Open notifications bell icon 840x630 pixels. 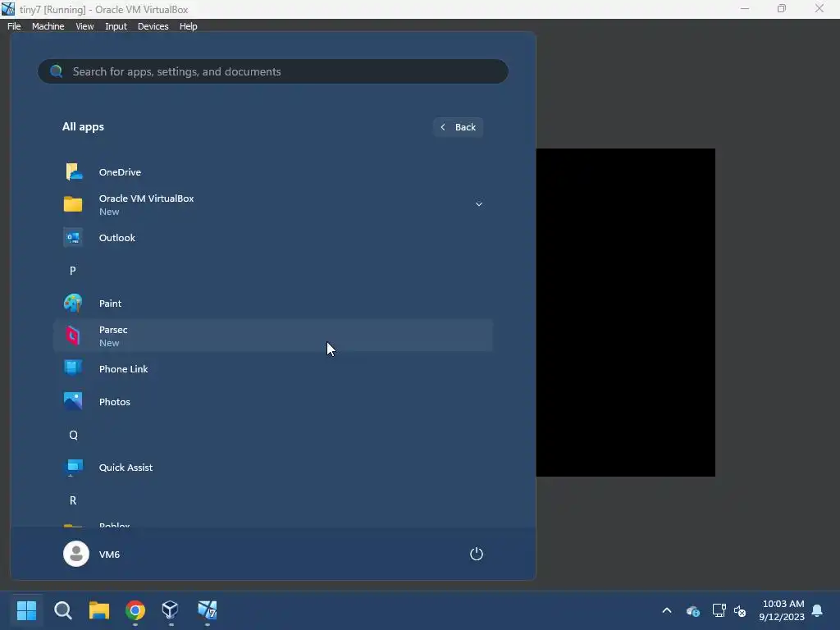(818, 610)
